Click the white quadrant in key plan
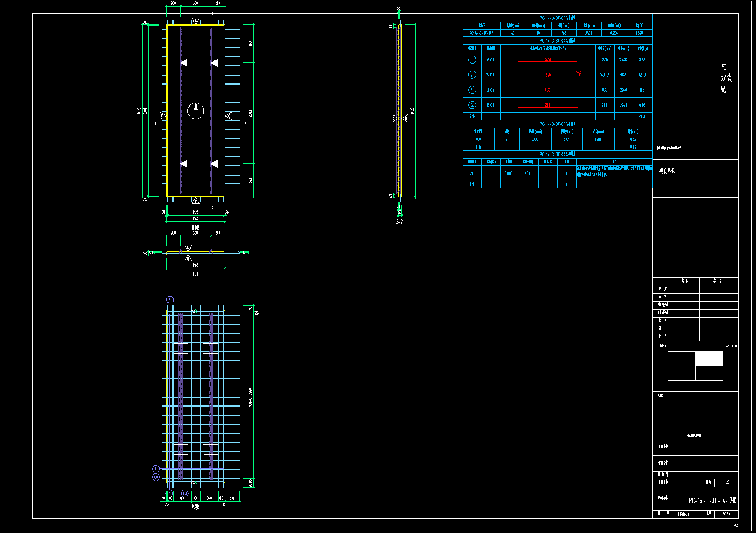 [709, 358]
